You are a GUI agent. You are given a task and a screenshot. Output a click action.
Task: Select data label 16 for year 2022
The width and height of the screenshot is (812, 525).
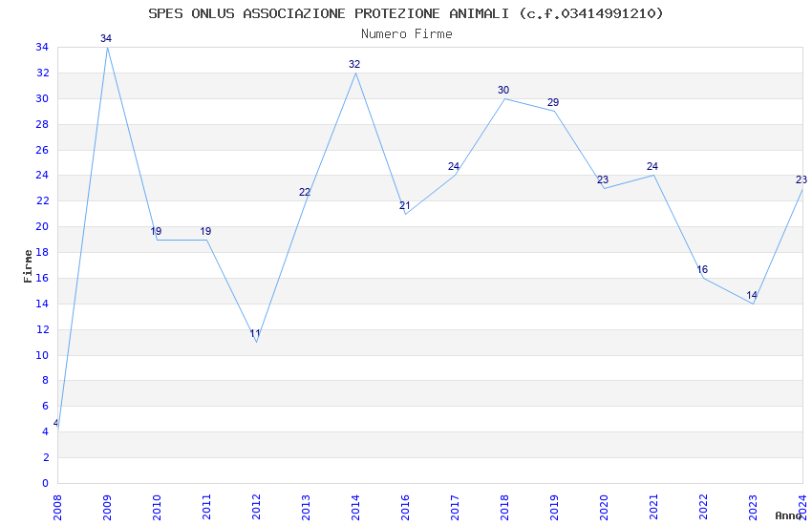[702, 269]
